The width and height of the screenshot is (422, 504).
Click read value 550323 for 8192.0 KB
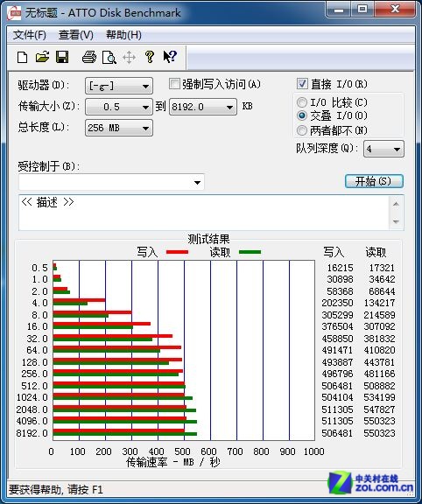coord(380,433)
